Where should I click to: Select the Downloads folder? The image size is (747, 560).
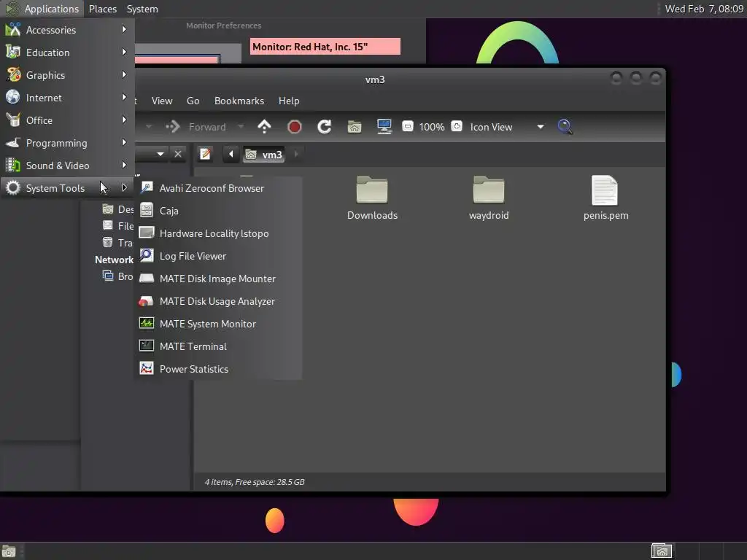pos(372,198)
